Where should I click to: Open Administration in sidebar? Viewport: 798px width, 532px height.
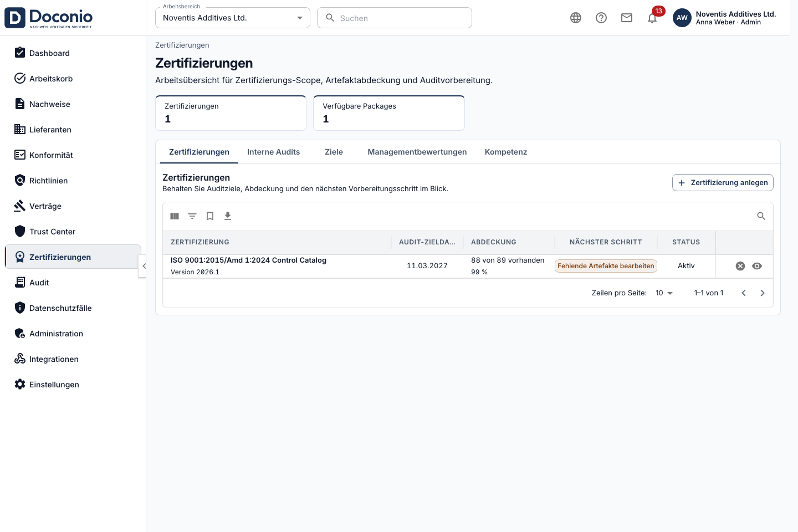[73, 334]
